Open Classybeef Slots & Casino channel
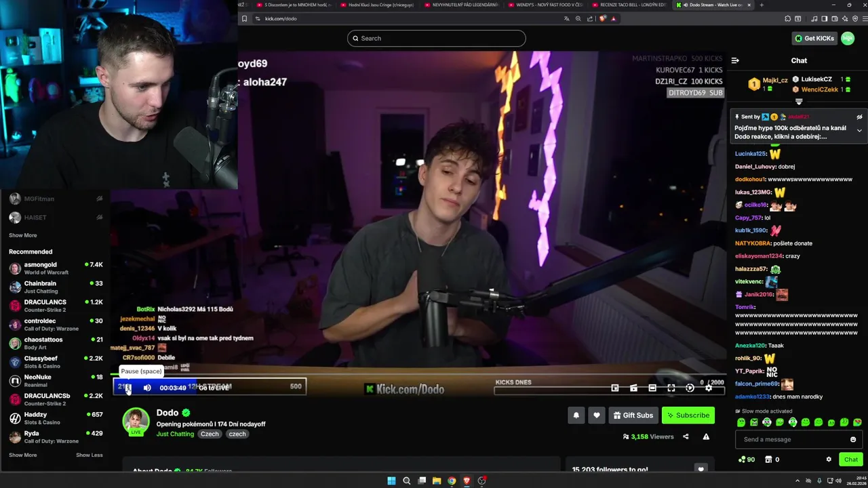This screenshot has height=488, width=868. [56, 362]
